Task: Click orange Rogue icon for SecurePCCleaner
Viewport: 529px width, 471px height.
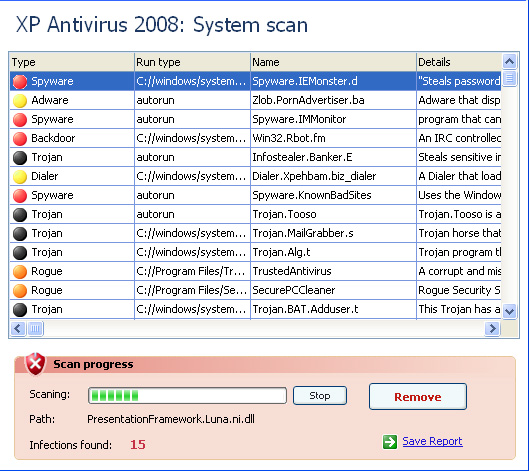Action: pos(20,291)
